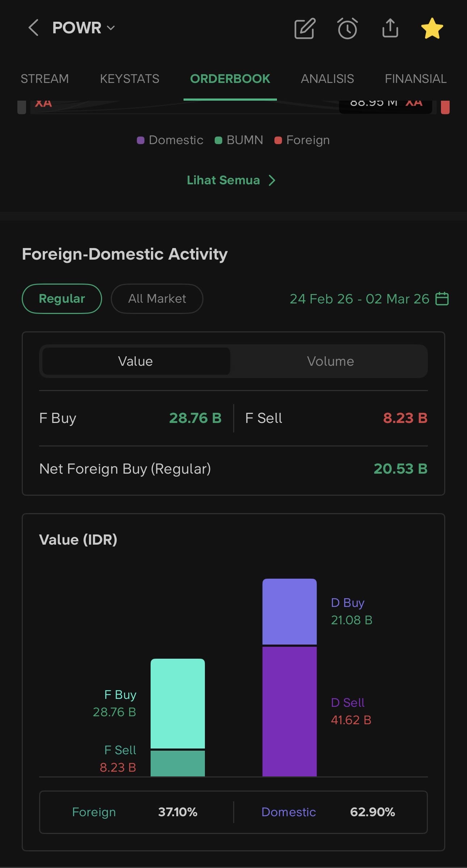Screen dimensions: 467x868
Task: Go to the ANALISIS tab
Action: click(x=327, y=79)
